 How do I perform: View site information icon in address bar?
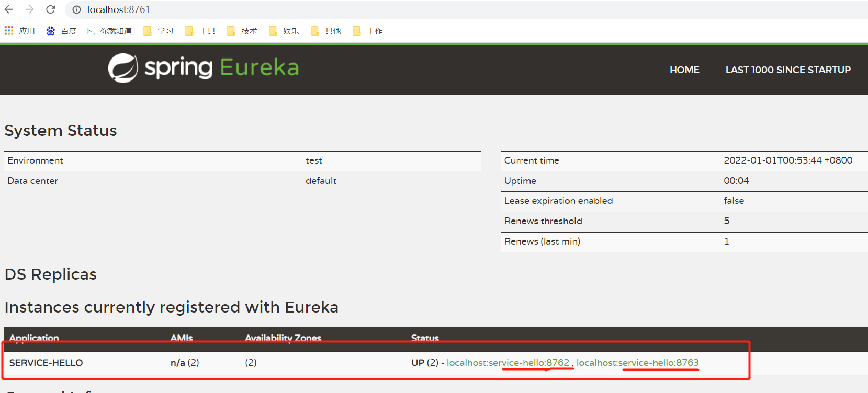(76, 10)
